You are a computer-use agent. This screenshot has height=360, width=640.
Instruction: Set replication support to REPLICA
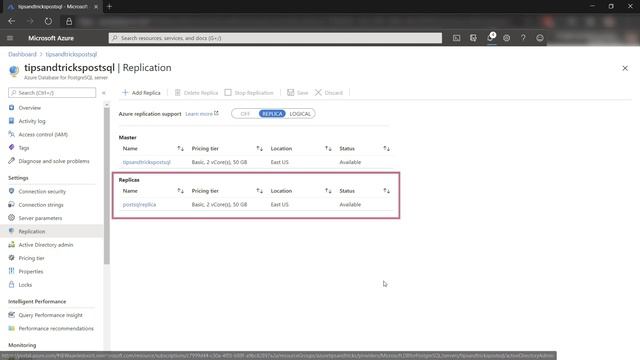[272, 114]
